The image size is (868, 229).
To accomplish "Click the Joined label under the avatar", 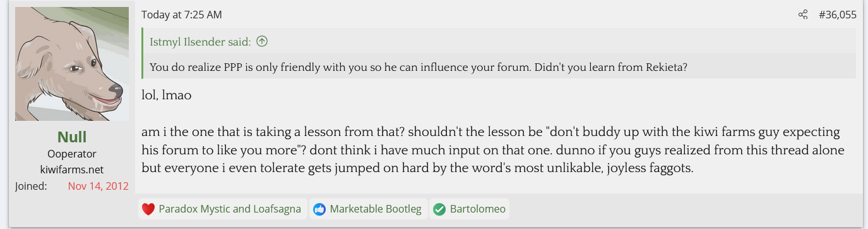I will 32,186.
